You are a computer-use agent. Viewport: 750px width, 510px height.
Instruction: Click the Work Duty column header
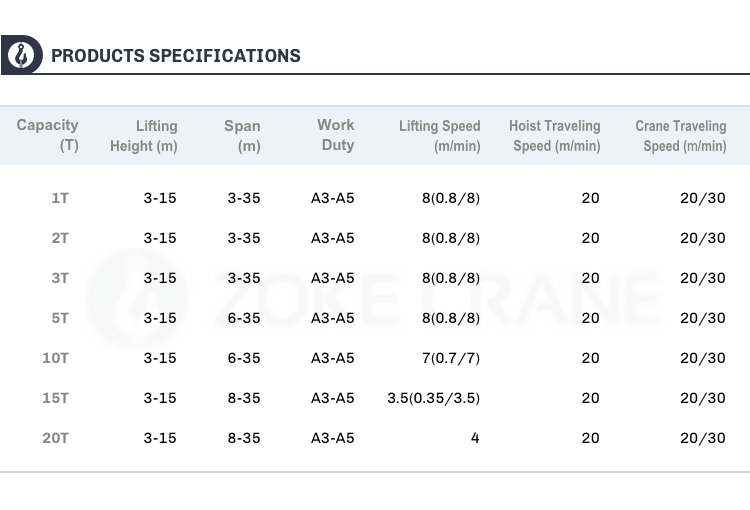pyautogui.click(x=335, y=134)
